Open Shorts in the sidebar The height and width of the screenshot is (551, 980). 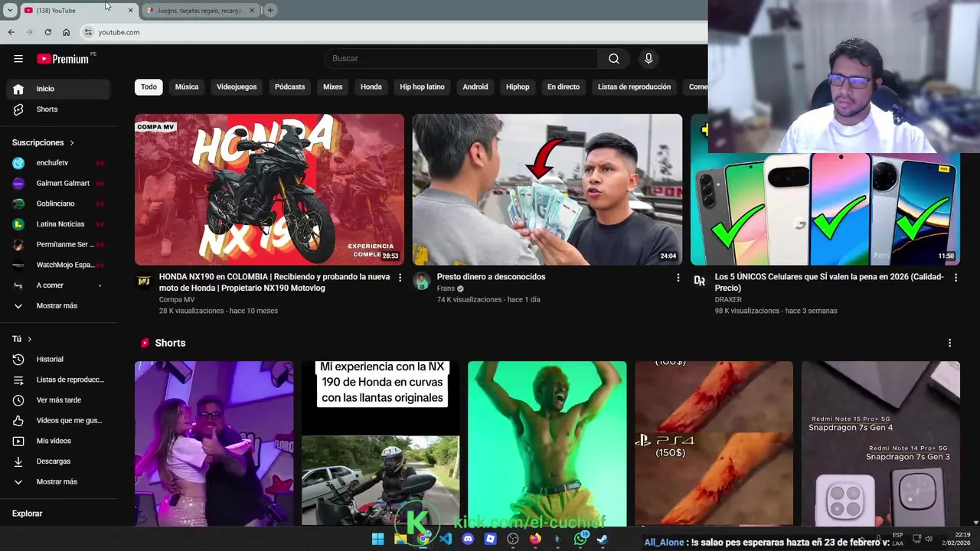coord(58,109)
